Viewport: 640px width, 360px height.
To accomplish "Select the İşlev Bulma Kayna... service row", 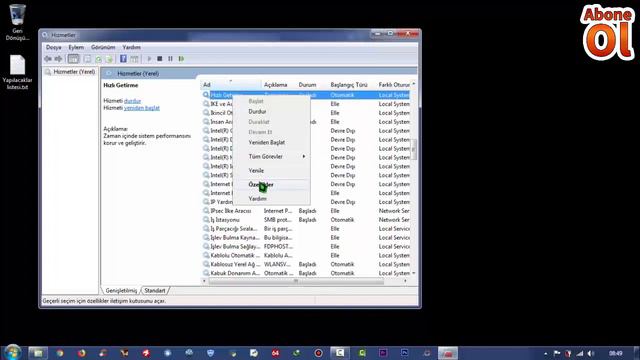I will click(306, 238).
